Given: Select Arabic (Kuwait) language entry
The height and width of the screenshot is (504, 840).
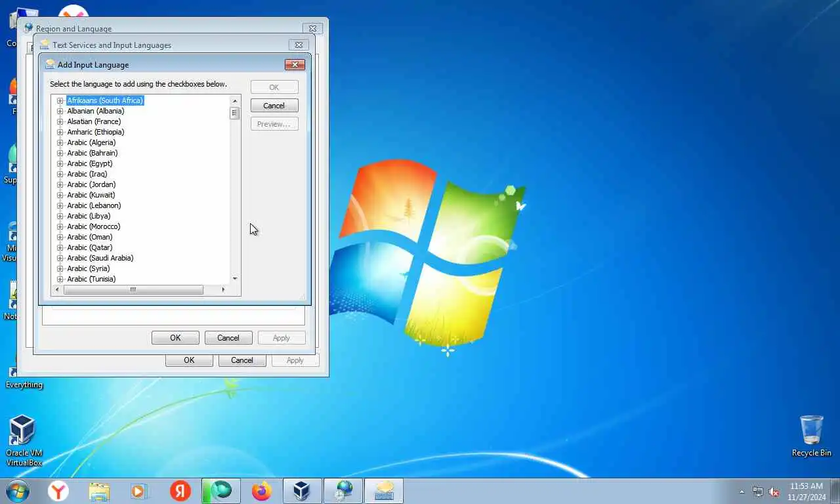Looking at the screenshot, I should pyautogui.click(x=91, y=195).
